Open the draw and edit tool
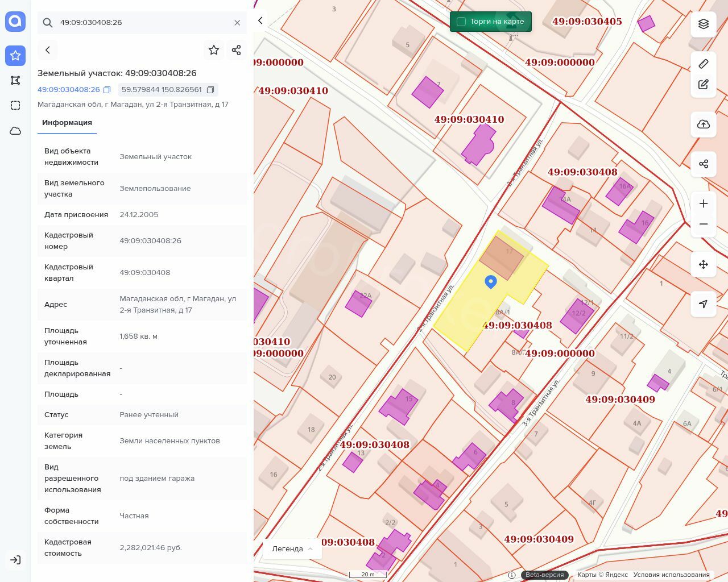Viewport: 728px width, 582px height. [x=704, y=85]
